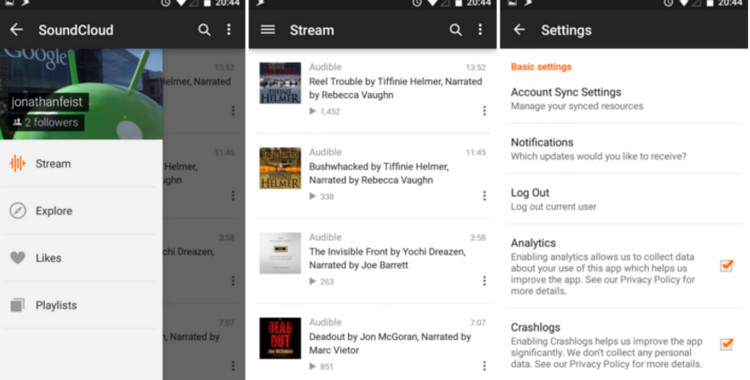
Task: Select Stream in the navigation drawer
Action: pos(81,164)
